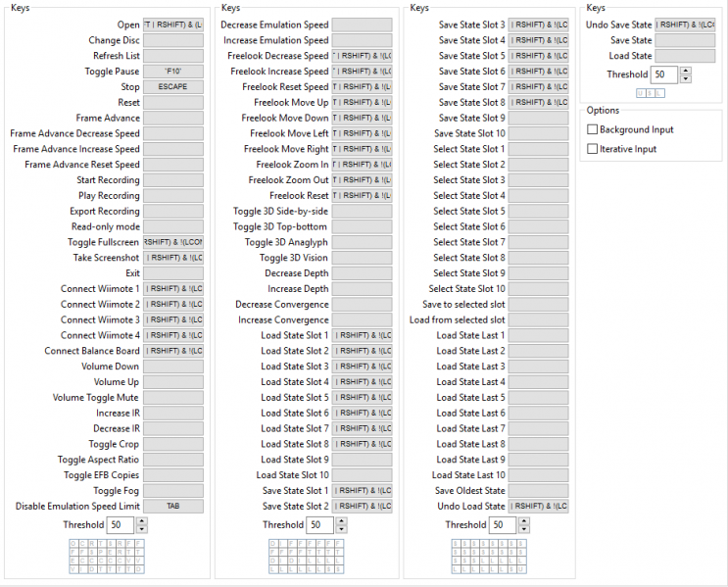Assign a key to Load State Last 1
Image resolution: width=728 pixels, height=587 pixels.
538,335
